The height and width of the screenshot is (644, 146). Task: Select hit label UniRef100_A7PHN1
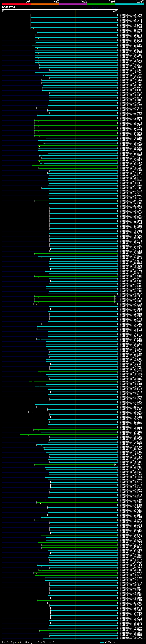[x=131, y=78]
